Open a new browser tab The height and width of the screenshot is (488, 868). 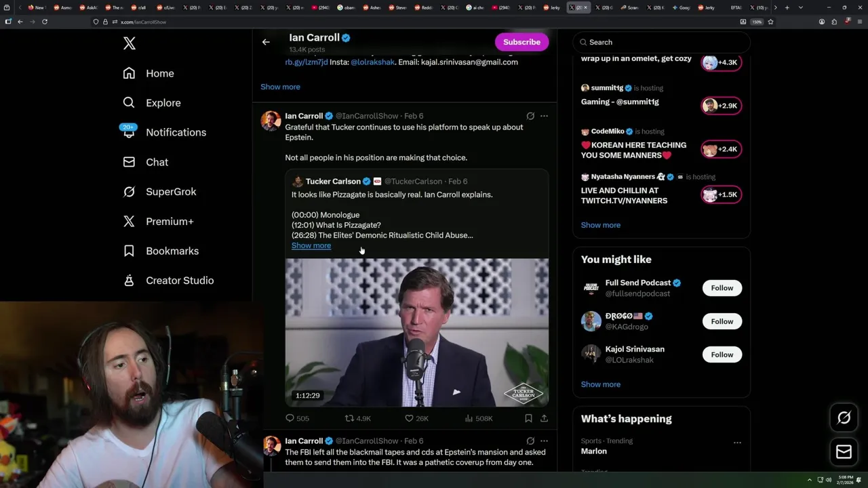tap(787, 7)
